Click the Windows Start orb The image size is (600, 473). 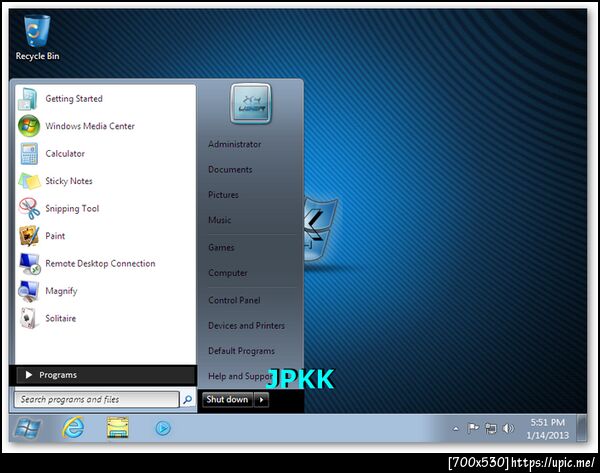pyautogui.click(x=27, y=428)
